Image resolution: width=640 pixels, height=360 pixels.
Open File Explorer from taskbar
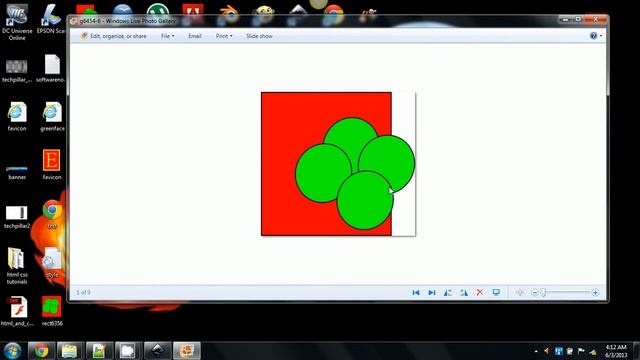pyautogui.click(x=70, y=351)
